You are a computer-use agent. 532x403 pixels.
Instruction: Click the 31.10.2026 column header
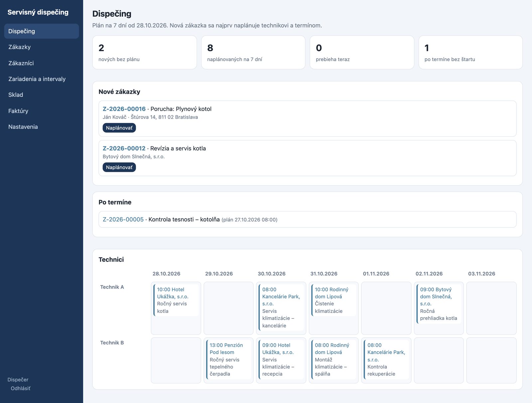click(324, 274)
